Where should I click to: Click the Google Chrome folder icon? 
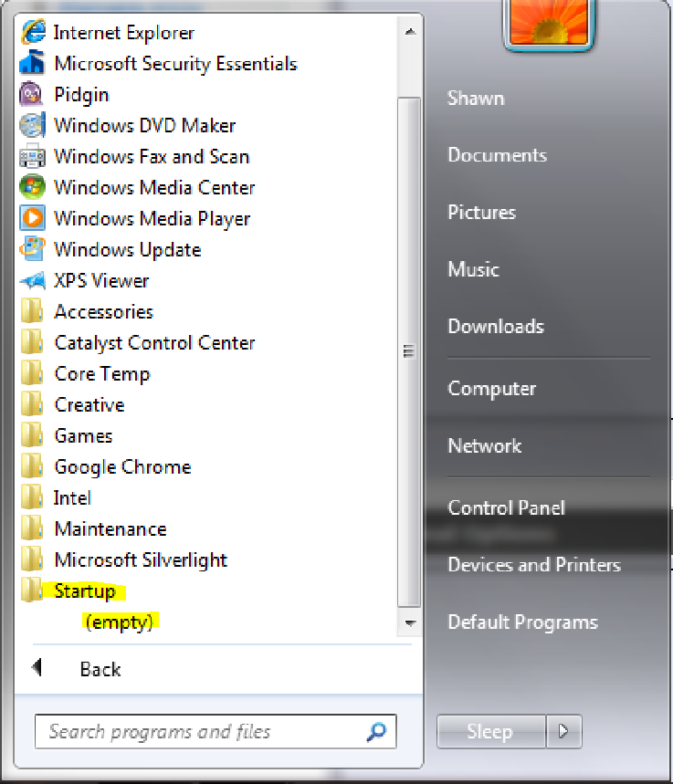pyautogui.click(x=32, y=466)
